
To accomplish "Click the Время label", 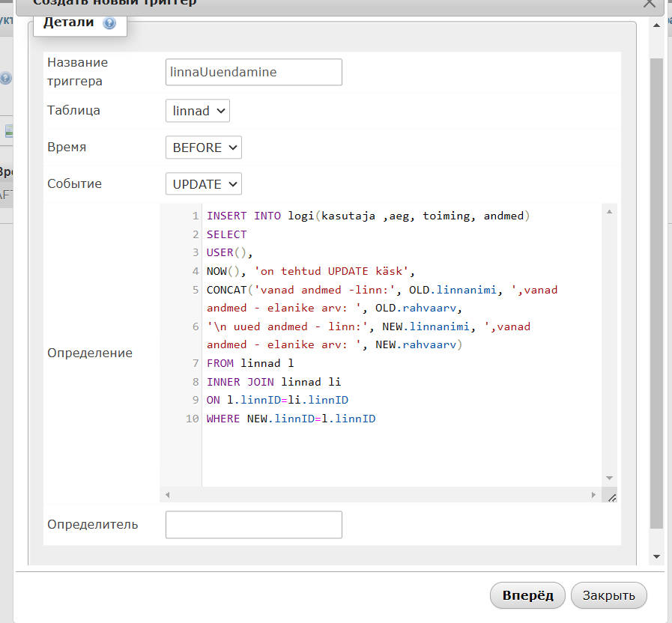I will pyautogui.click(x=67, y=147).
